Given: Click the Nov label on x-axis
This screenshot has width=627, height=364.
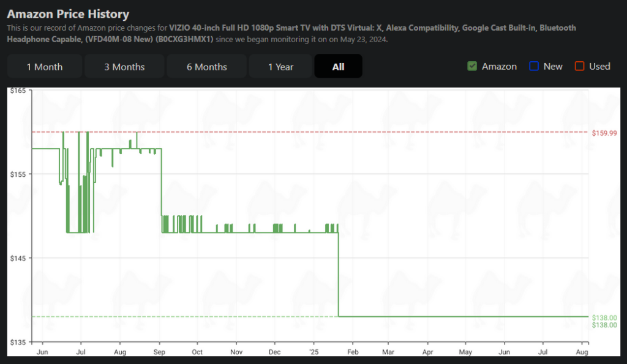Looking at the screenshot, I should pyautogui.click(x=236, y=352).
